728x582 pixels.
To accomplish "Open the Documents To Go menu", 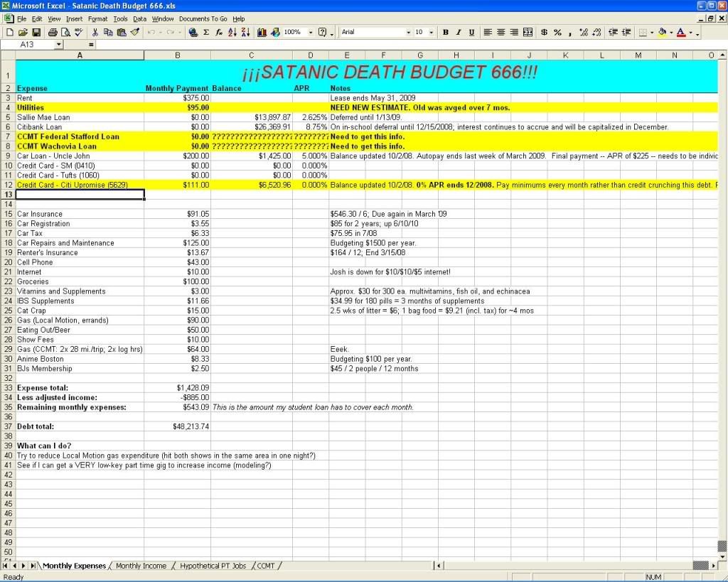I will click(203, 19).
